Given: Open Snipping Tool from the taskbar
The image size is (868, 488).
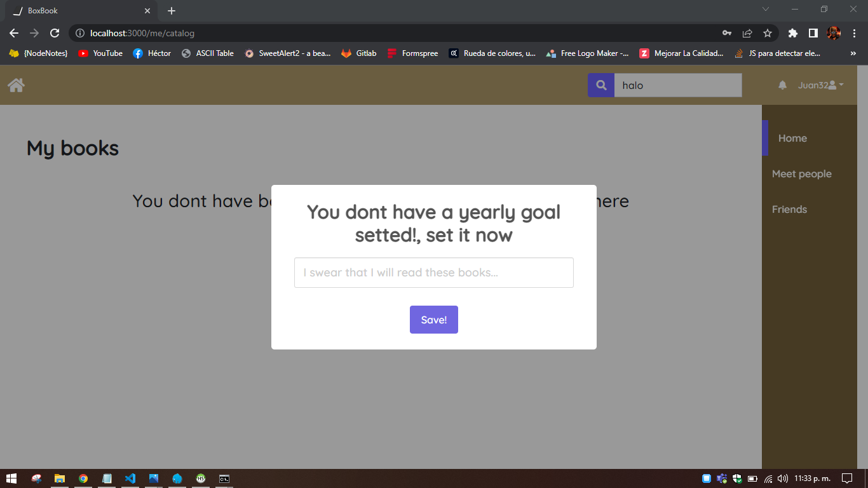Looking at the screenshot, I should (x=37, y=478).
